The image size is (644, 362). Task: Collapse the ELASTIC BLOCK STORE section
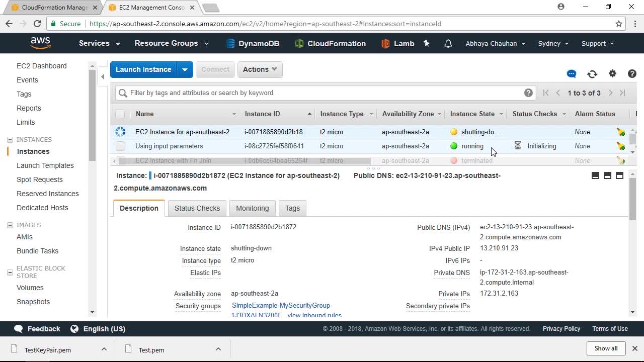click(x=10, y=272)
